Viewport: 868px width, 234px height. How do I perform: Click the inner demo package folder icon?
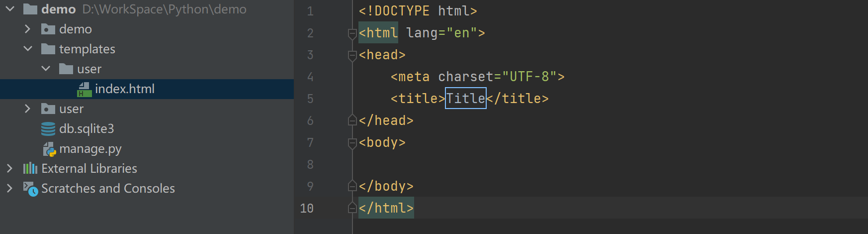48,29
